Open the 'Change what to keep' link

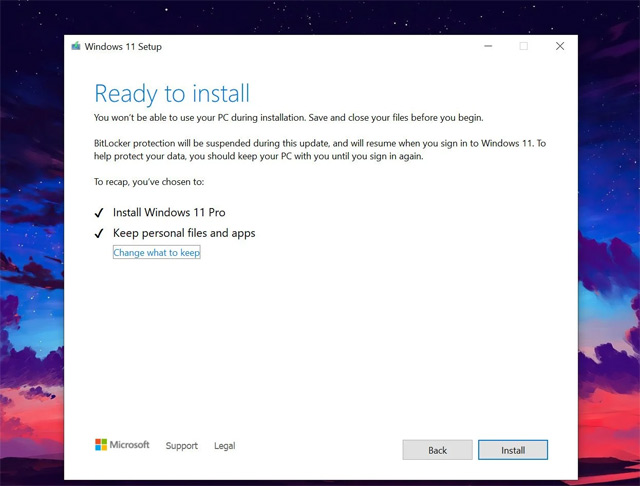click(157, 253)
